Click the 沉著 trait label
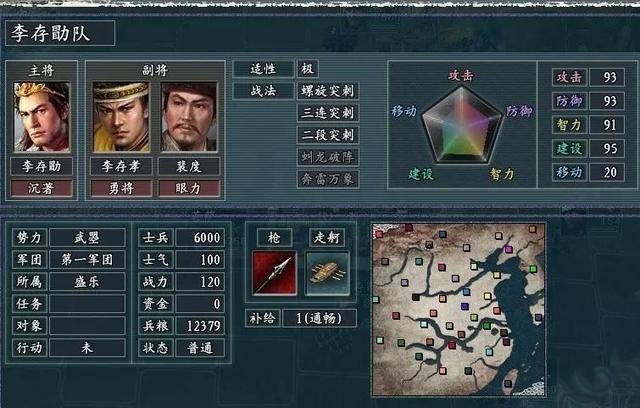Image resolution: width=640 pixels, height=408 pixels. click(41, 188)
